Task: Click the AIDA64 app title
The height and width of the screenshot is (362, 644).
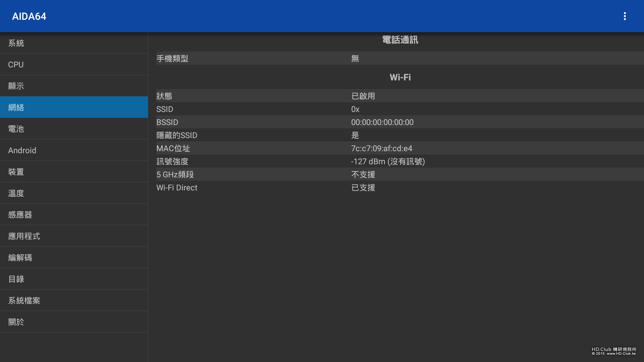Action: click(x=29, y=16)
